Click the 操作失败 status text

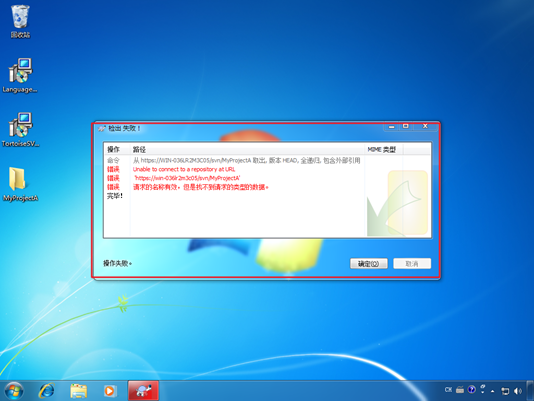(x=117, y=263)
